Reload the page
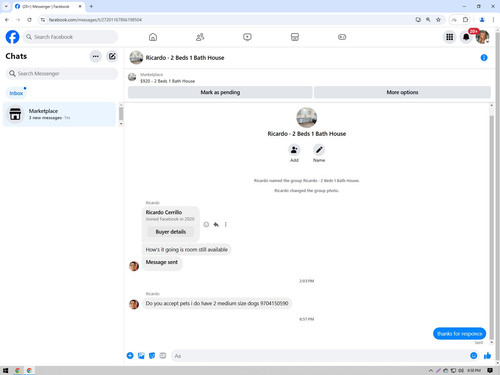 pos(29,20)
